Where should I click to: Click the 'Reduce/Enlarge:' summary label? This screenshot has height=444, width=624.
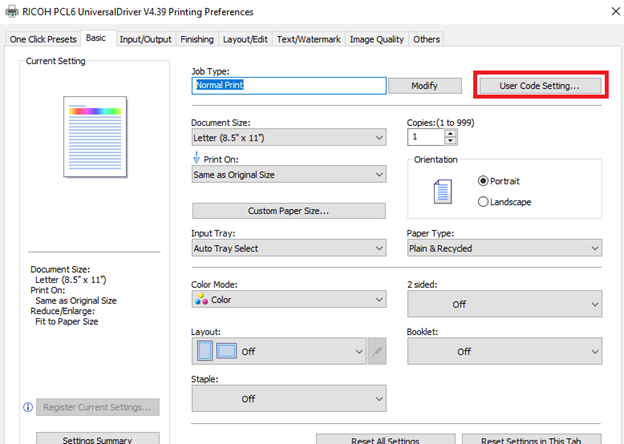62,311
